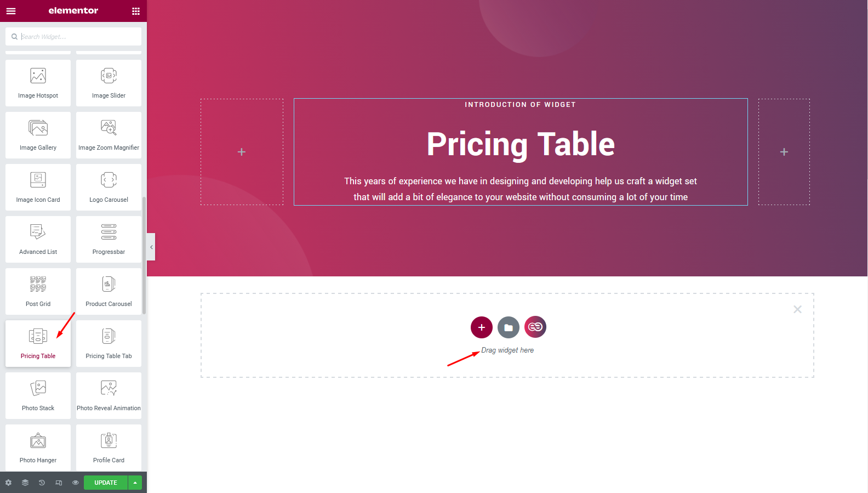The image size is (868, 493).
Task: Select the Logo Carousel widget
Action: [x=108, y=186]
